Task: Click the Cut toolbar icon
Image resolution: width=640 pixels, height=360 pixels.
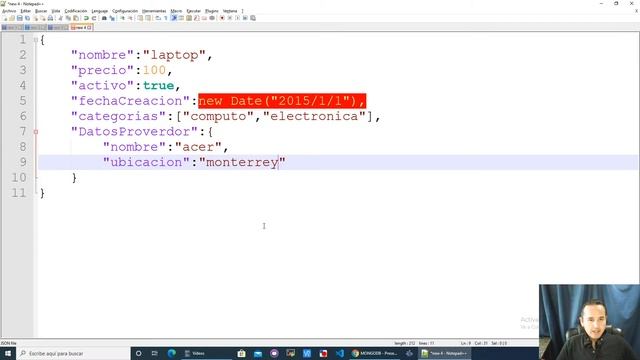Action: 60,18
